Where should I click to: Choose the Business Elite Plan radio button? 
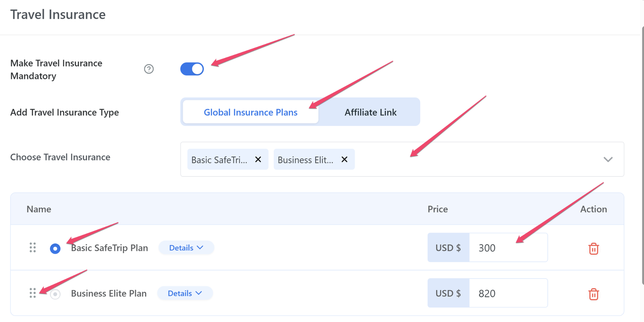click(55, 294)
